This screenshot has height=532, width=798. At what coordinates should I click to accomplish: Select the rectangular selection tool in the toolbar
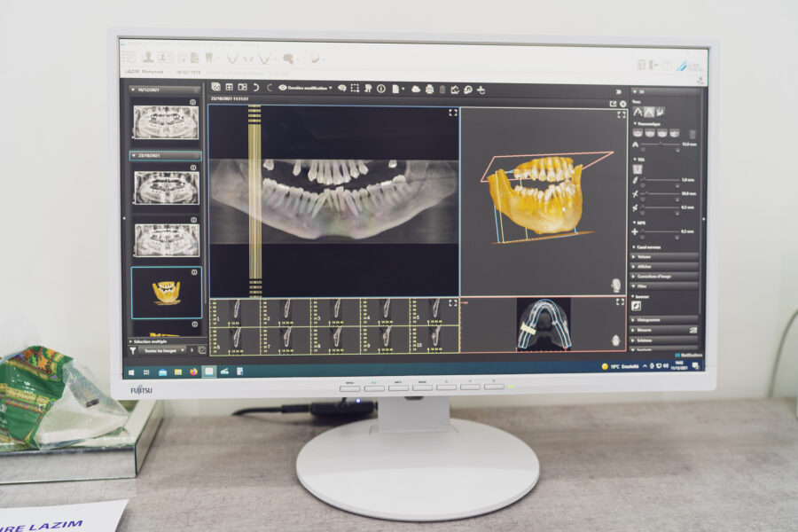click(x=355, y=89)
